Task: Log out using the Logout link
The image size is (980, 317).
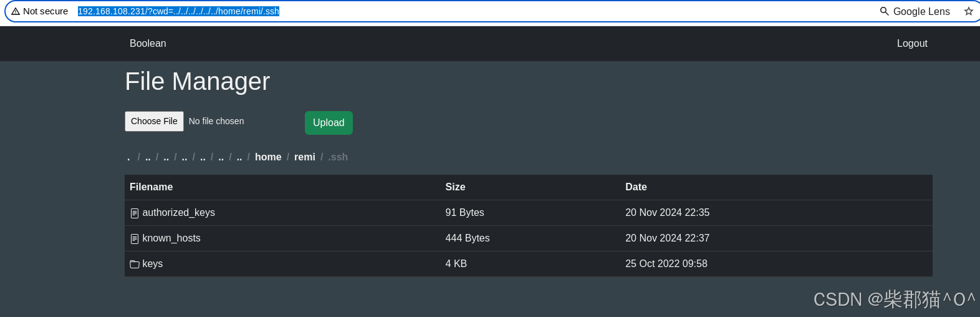Action: coord(912,44)
